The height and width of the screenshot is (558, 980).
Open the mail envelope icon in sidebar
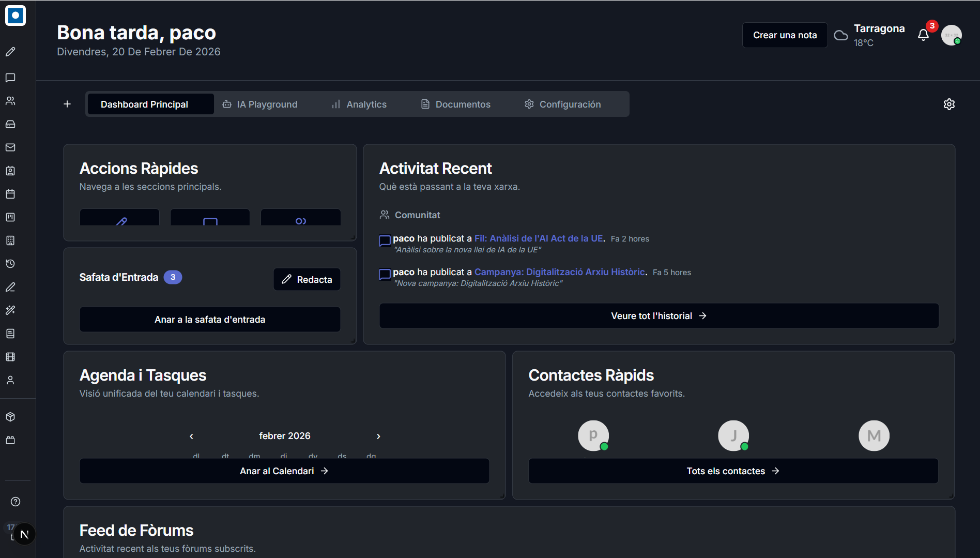coord(10,147)
